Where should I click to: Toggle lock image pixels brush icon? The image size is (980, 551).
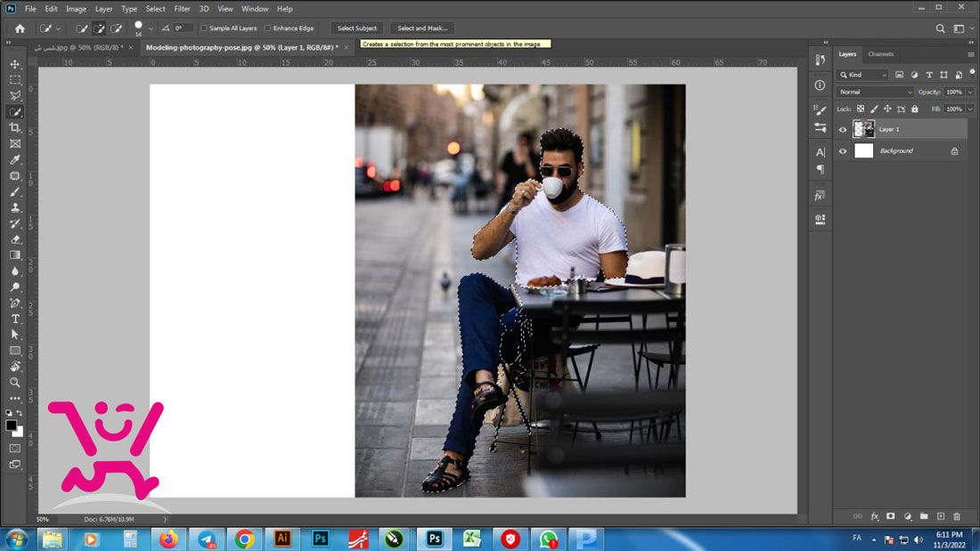point(874,109)
